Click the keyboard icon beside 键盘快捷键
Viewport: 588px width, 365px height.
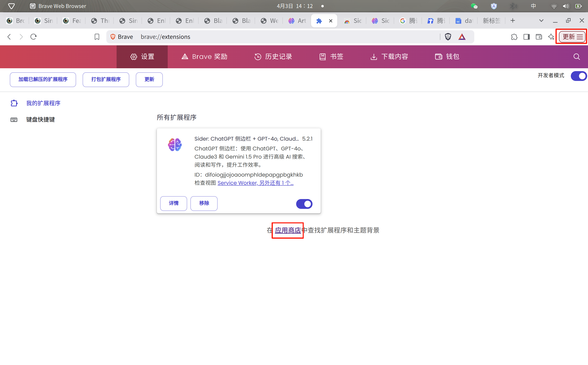point(14,119)
